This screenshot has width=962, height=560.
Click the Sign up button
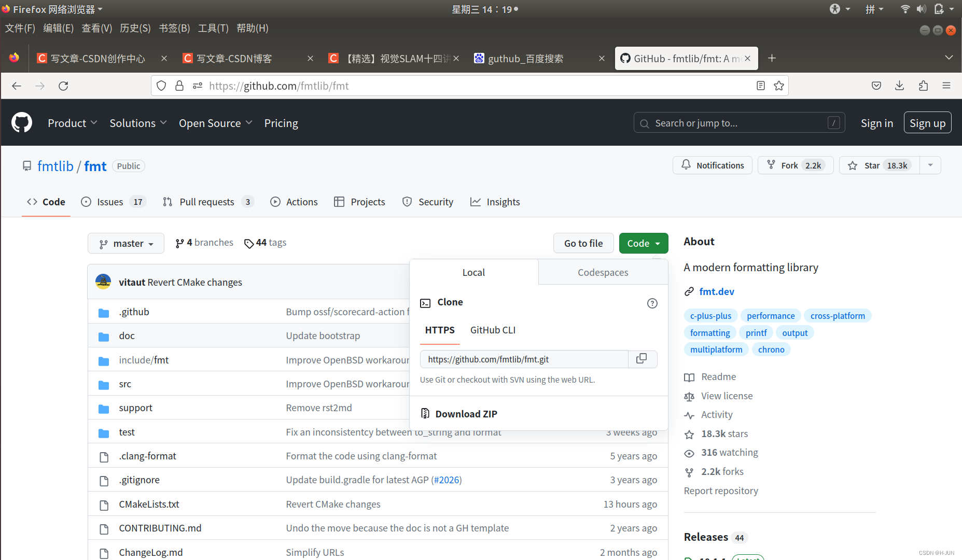(x=927, y=122)
